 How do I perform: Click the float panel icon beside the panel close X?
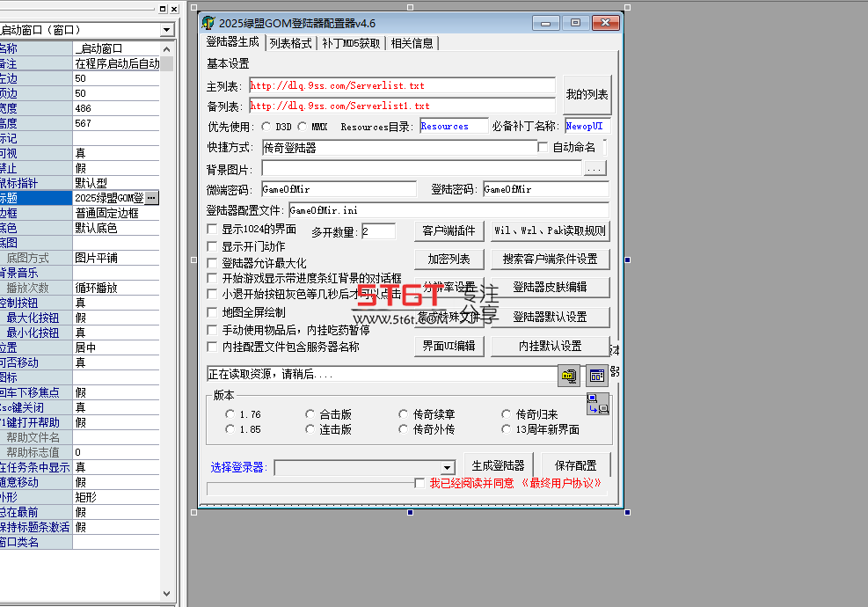[x=163, y=9]
